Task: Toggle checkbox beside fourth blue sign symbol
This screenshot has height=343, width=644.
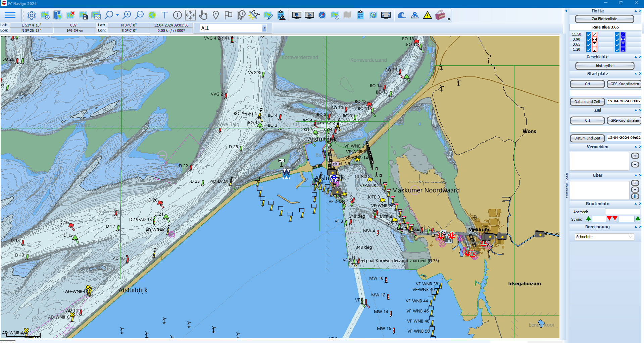Action: [617, 49]
